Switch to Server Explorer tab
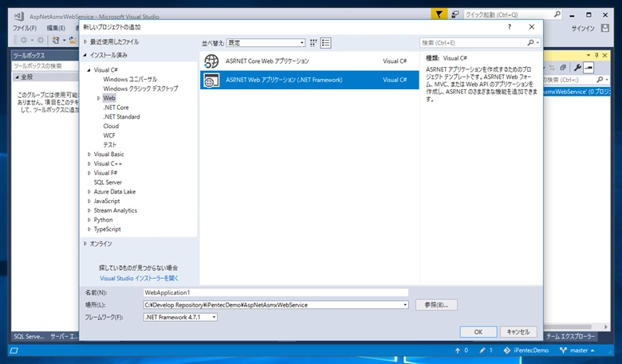This screenshot has height=364, width=622. click(64, 336)
